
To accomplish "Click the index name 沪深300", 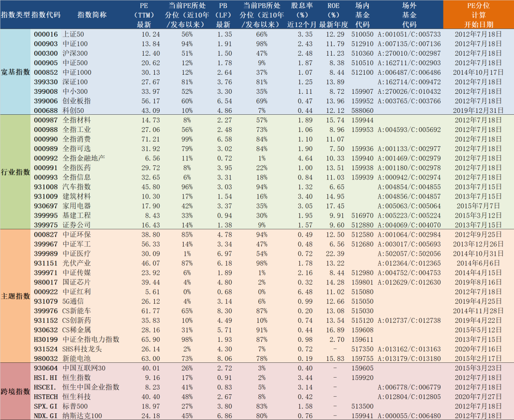I will [x=75, y=53].
